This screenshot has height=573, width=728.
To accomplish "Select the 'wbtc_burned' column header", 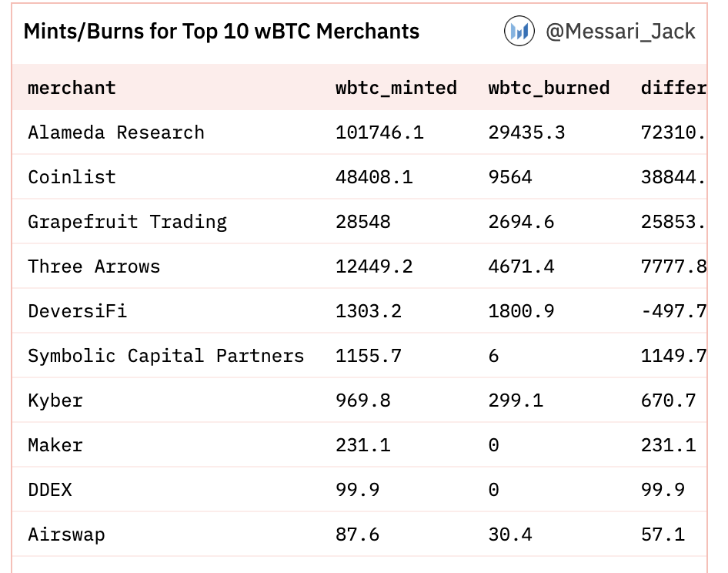I will point(549,88).
